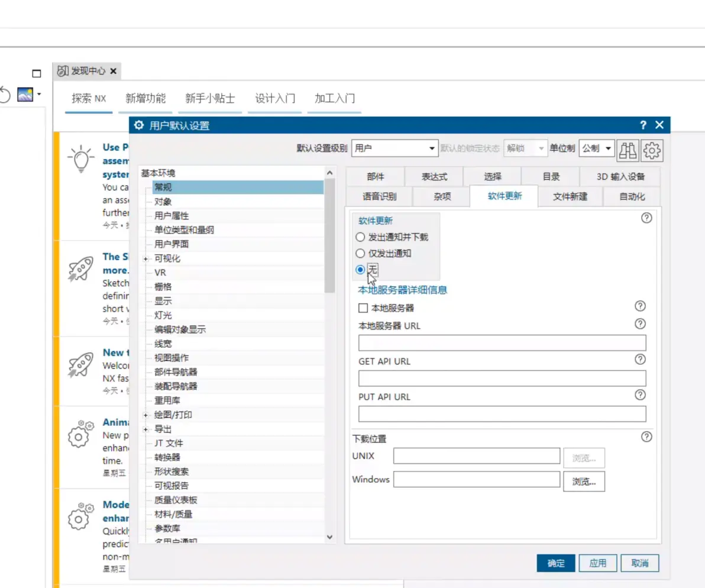Click the binoculars search icon
This screenshot has width=705, height=588.
(628, 150)
